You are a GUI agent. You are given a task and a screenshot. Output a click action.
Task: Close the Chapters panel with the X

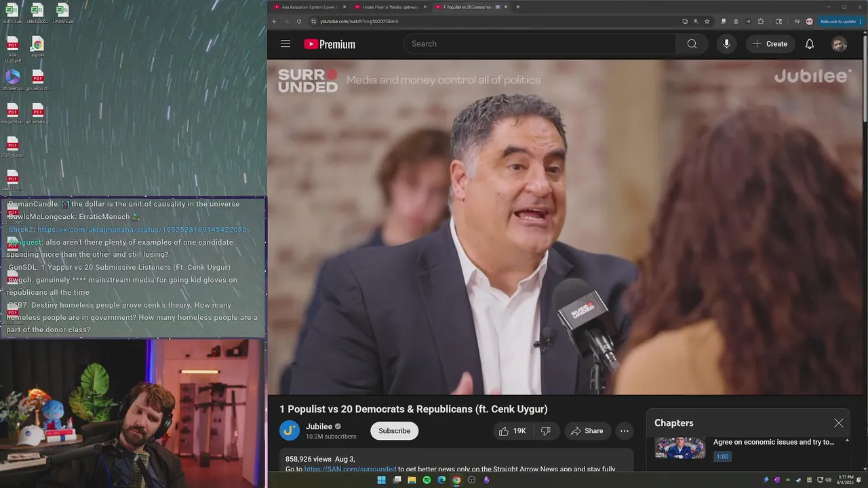point(839,423)
